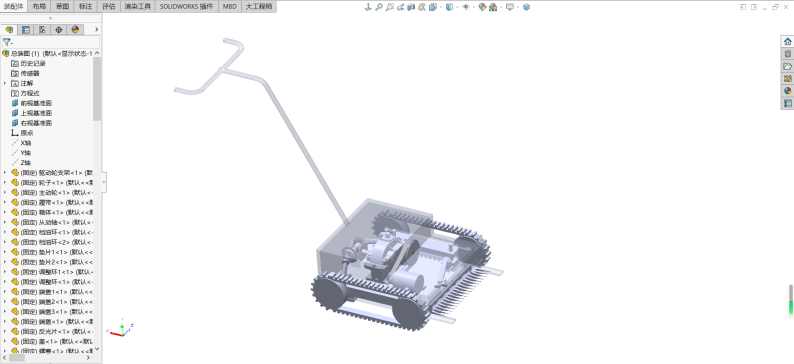Expand the 轮子<1> component node
The image size is (794, 364).
[x=5, y=182]
